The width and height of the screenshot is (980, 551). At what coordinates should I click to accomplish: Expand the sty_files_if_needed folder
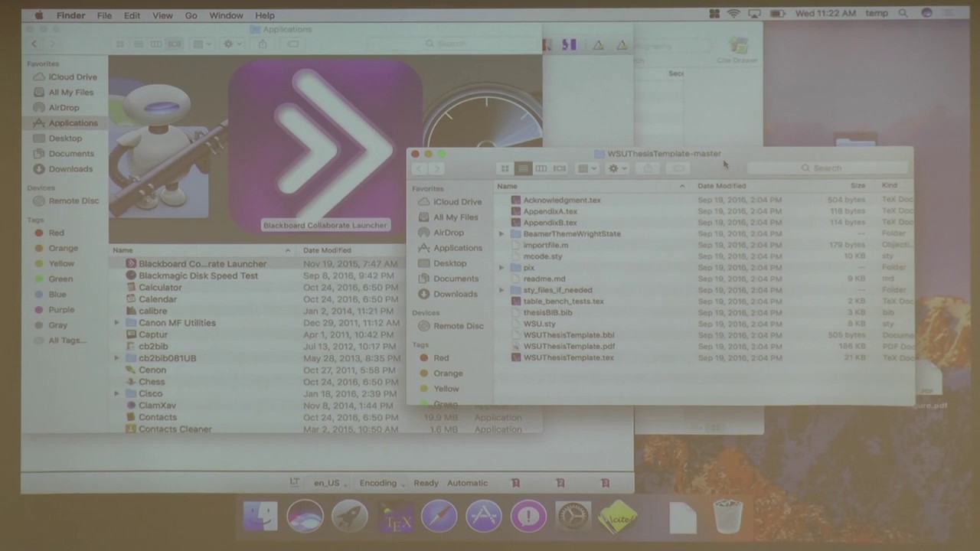click(501, 290)
